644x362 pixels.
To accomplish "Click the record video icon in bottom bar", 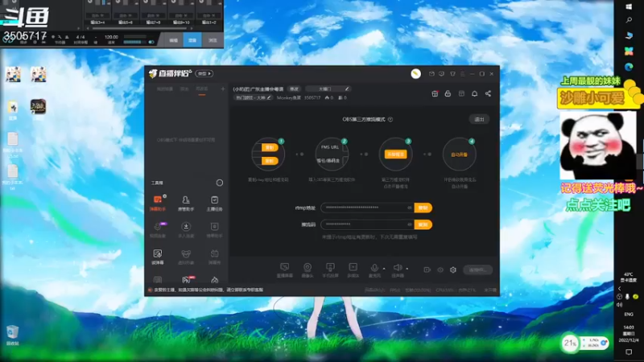I will point(427,269).
